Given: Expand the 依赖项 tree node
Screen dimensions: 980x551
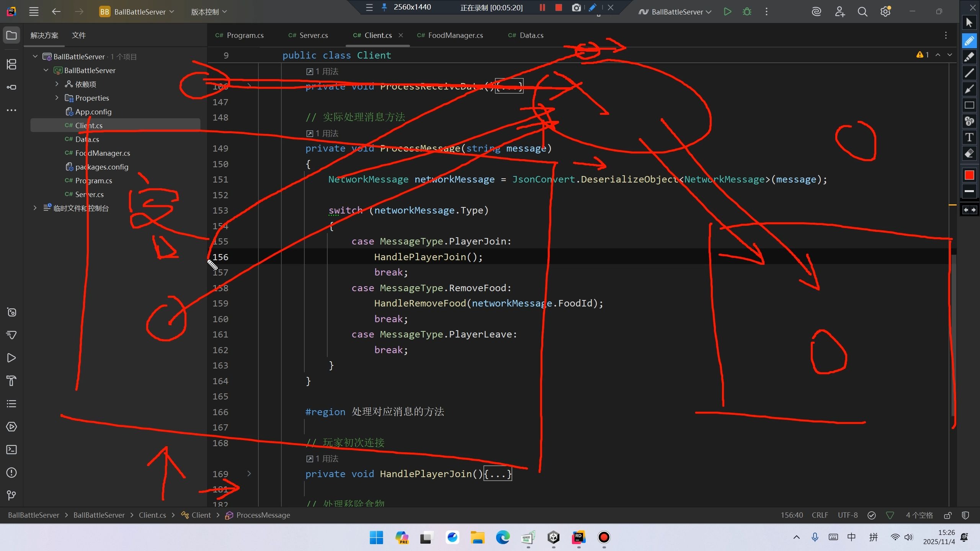Looking at the screenshot, I should [57, 84].
